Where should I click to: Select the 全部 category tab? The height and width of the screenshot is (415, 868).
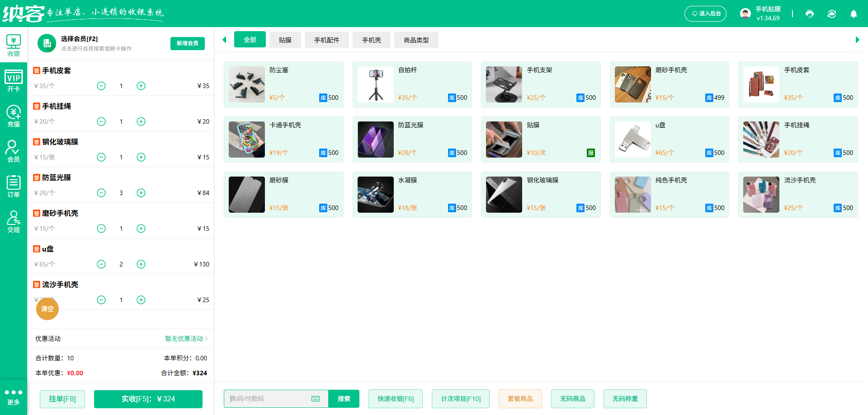250,40
